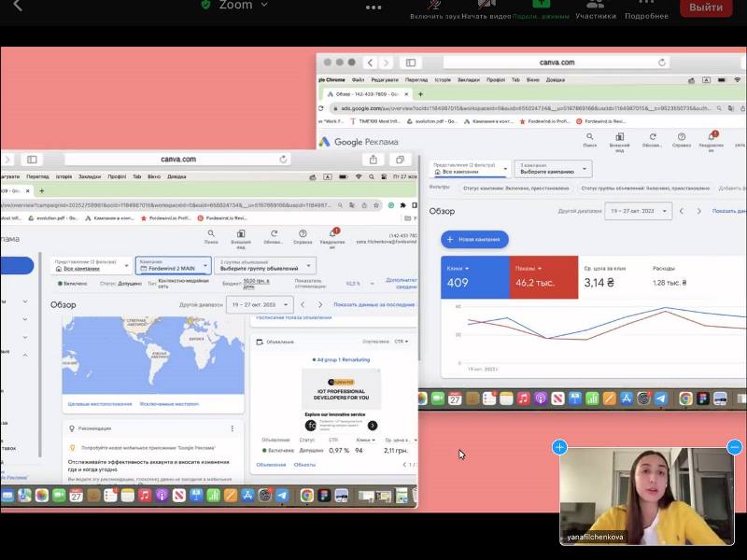Tap the green screen share button
The height and width of the screenshot is (560, 747).
point(541,9)
